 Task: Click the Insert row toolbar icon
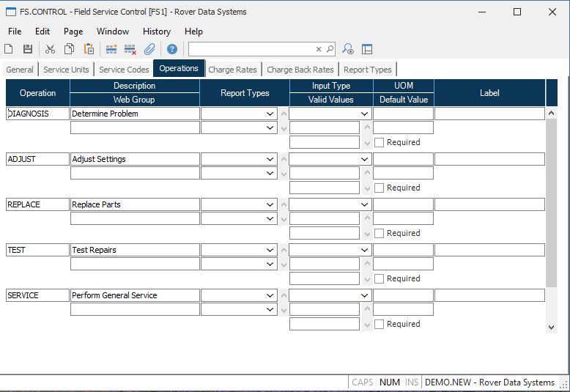111,49
